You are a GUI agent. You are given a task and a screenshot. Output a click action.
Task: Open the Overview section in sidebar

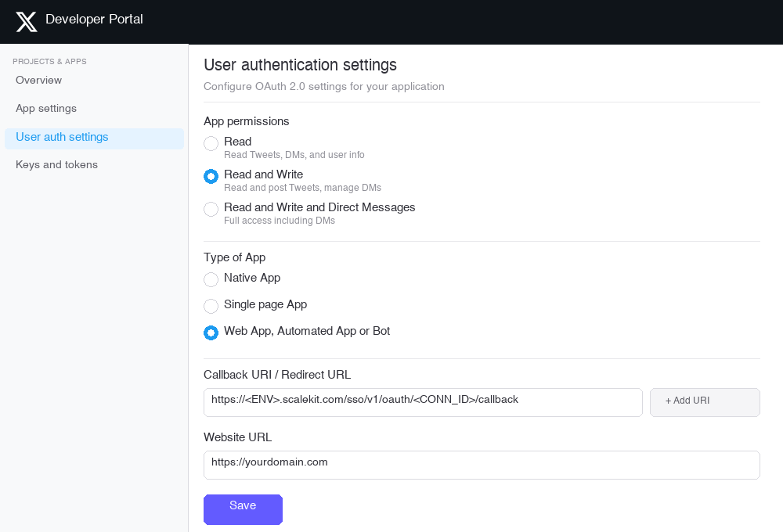click(x=38, y=80)
